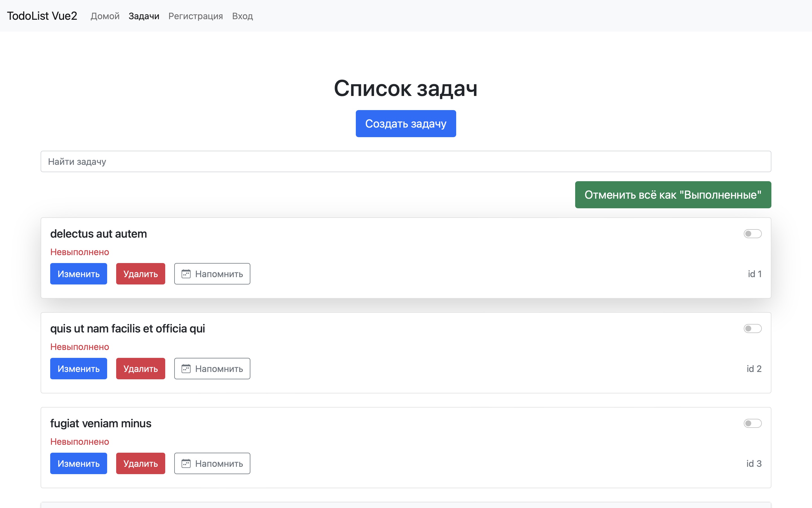This screenshot has height=508, width=812.
Task: Click the id 1 label
Action: click(x=754, y=274)
